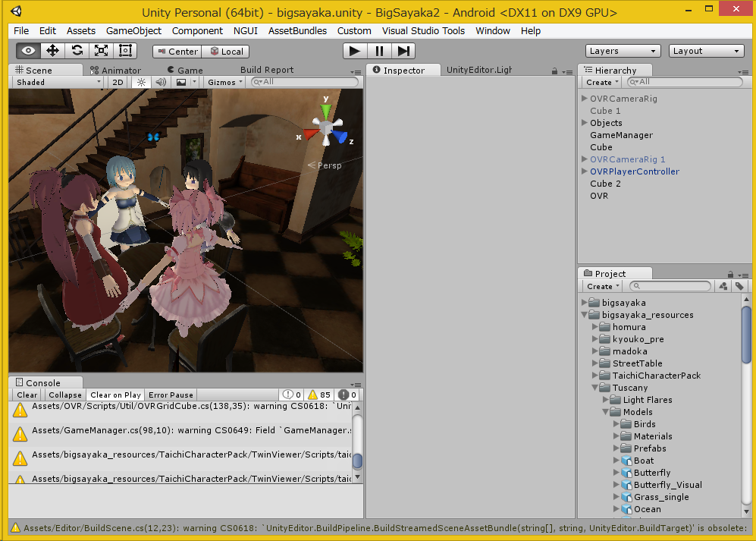Select the Scale tool
Image resolution: width=756 pixels, height=541 pixels.
click(102, 51)
